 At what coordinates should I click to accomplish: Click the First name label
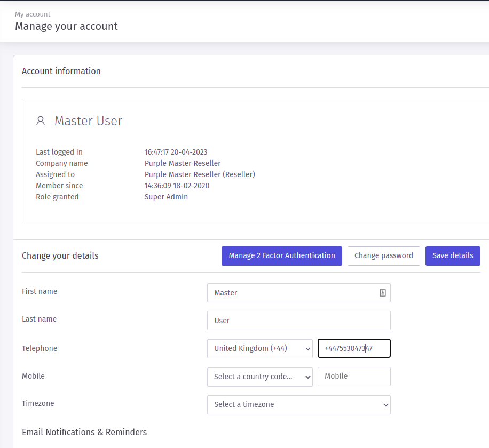coord(40,291)
